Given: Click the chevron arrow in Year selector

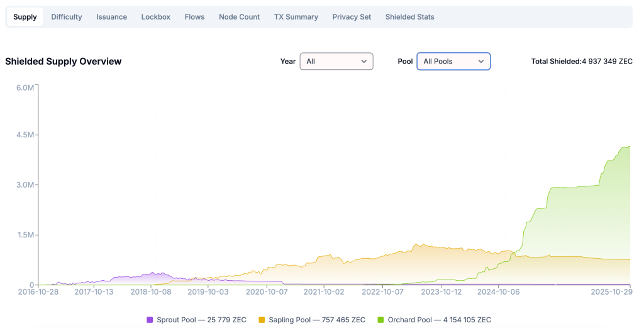Looking at the screenshot, I should point(364,61).
